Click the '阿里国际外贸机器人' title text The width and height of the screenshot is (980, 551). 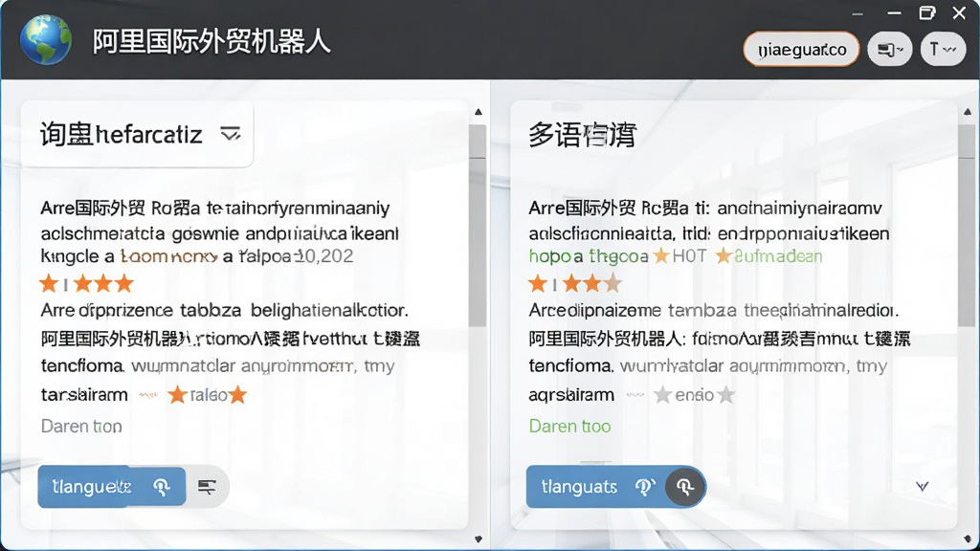coord(212,42)
